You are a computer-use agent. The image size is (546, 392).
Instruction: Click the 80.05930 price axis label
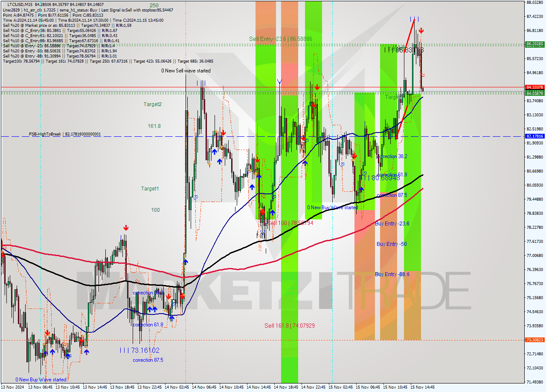point(535,185)
